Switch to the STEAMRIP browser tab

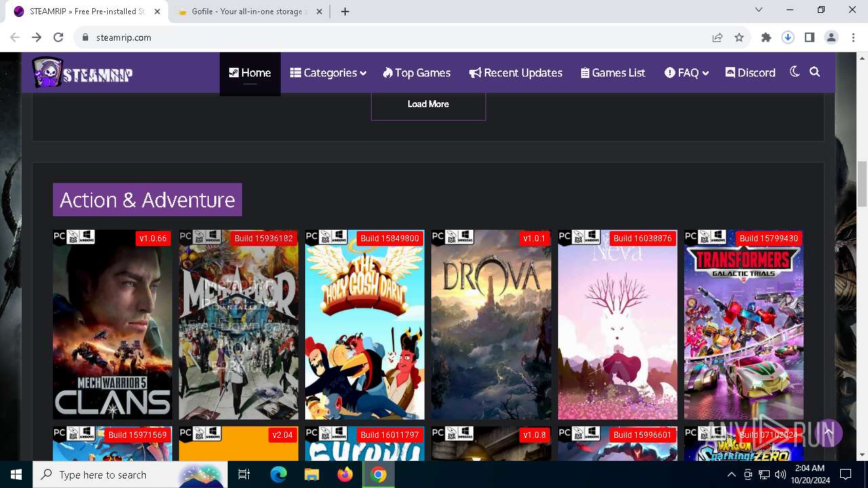(x=87, y=12)
